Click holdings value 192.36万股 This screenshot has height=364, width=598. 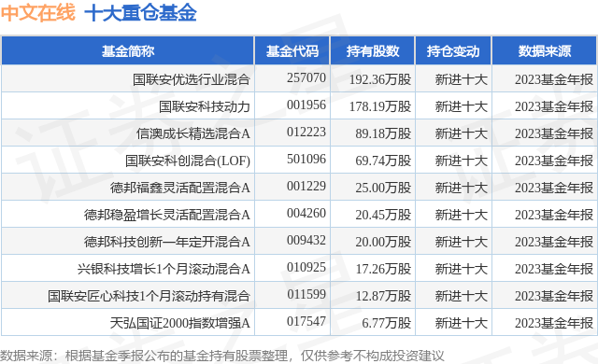click(x=380, y=79)
